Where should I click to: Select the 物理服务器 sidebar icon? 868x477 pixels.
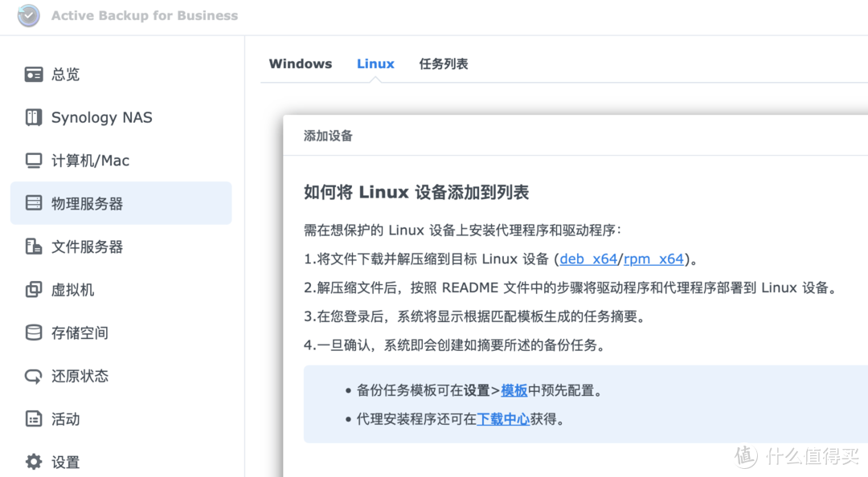point(33,203)
